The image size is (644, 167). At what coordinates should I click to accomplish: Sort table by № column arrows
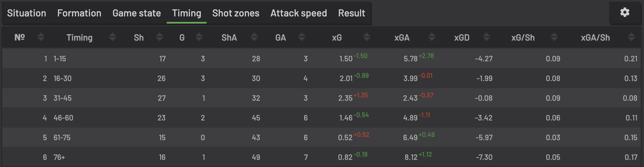click(41, 37)
